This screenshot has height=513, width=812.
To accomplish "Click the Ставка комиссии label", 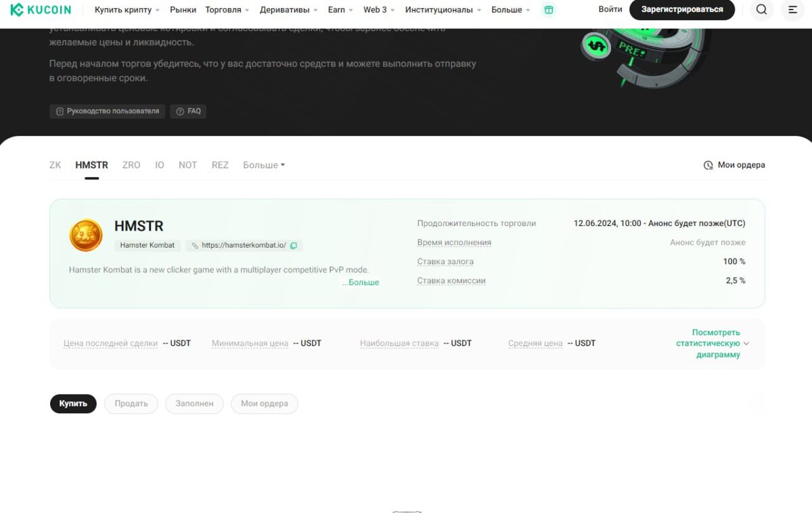I will click(451, 281).
